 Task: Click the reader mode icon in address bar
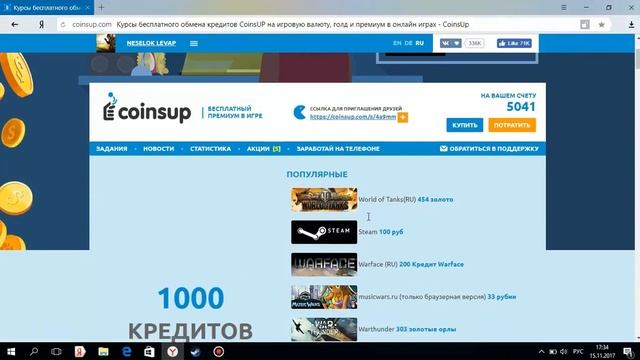(x=584, y=24)
